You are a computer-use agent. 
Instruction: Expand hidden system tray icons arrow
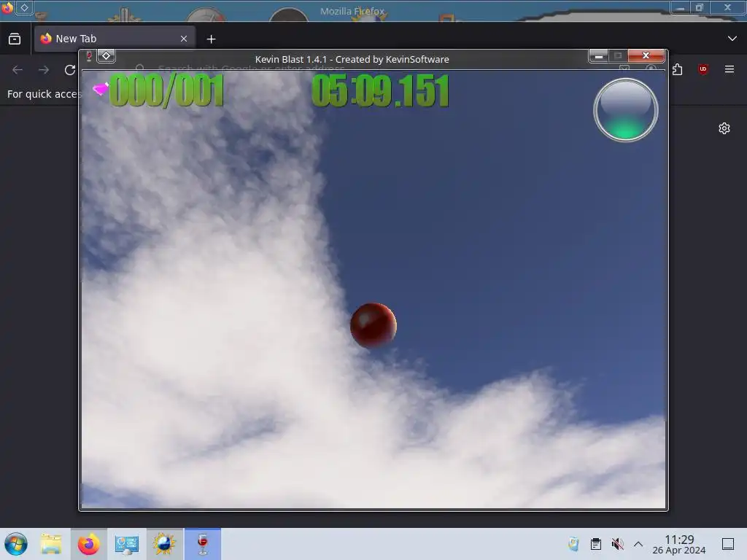(638, 544)
